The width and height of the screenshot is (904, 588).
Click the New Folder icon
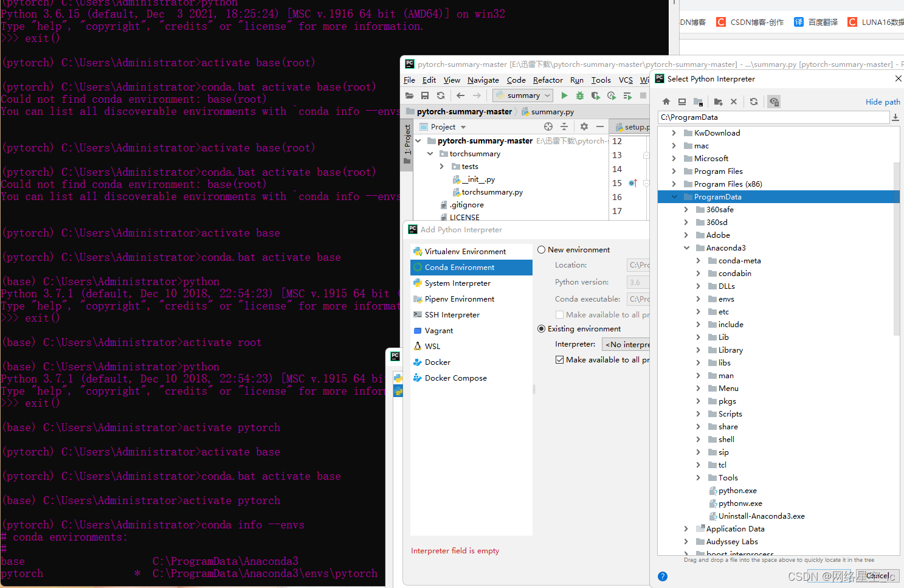click(x=718, y=102)
